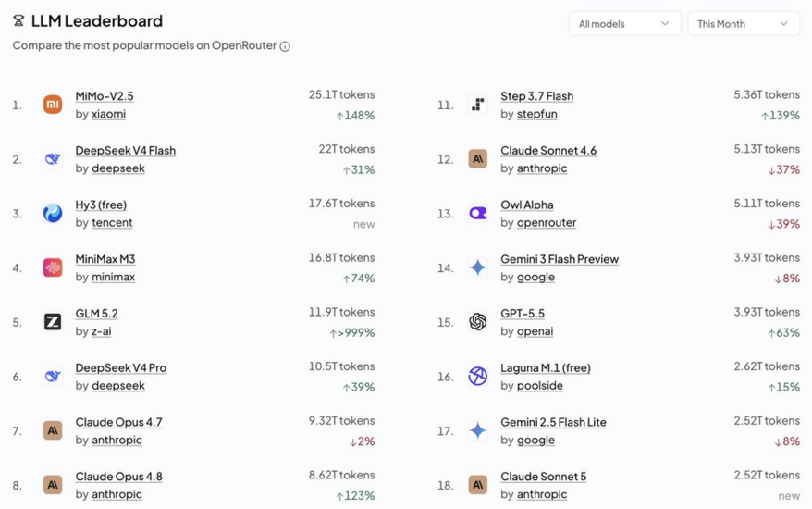Click the 25.1T tokens value
The height and width of the screenshot is (509, 812).
342,94
